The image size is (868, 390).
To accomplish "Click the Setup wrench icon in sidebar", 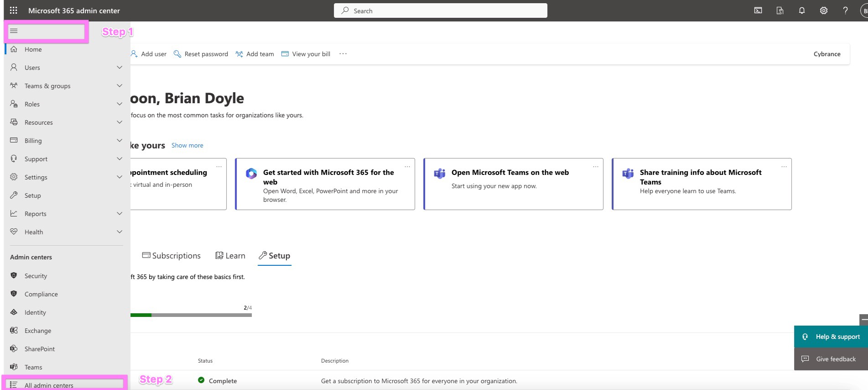I will coord(14,195).
